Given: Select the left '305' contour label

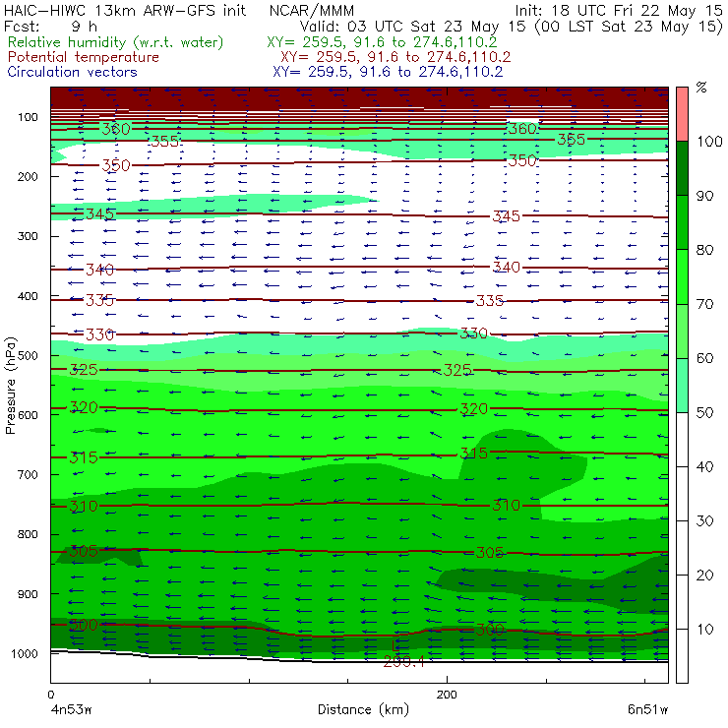Looking at the screenshot, I should point(84,552).
